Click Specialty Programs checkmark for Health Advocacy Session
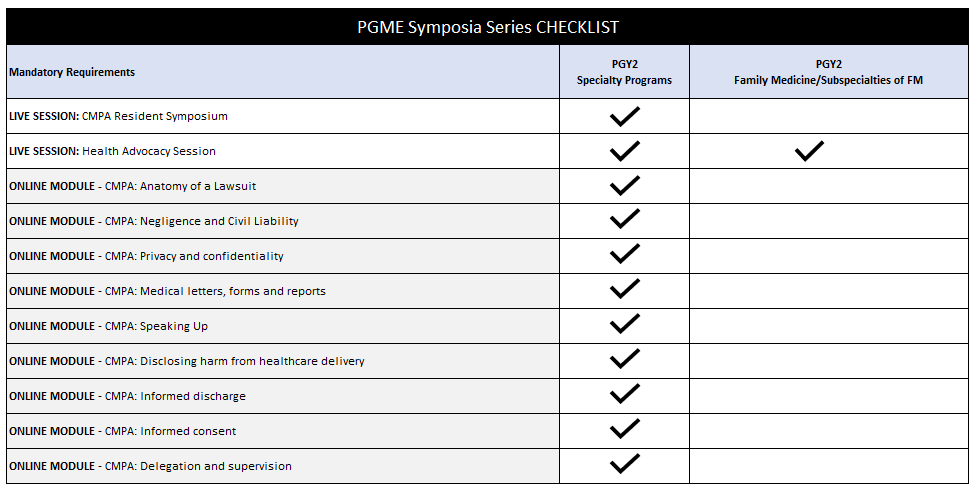Viewport: 976px width, 494px height. (x=624, y=151)
